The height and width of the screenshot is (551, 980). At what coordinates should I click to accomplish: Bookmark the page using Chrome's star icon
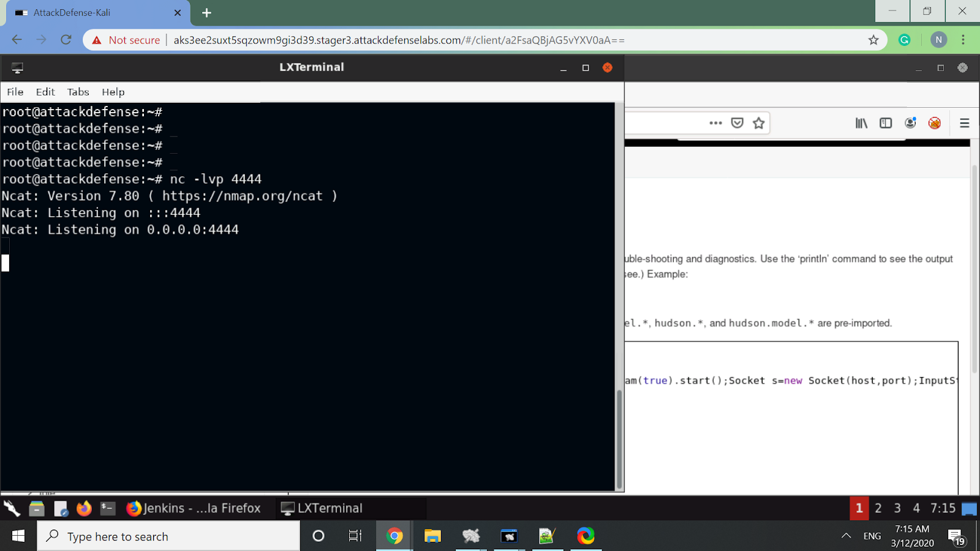pos(873,39)
